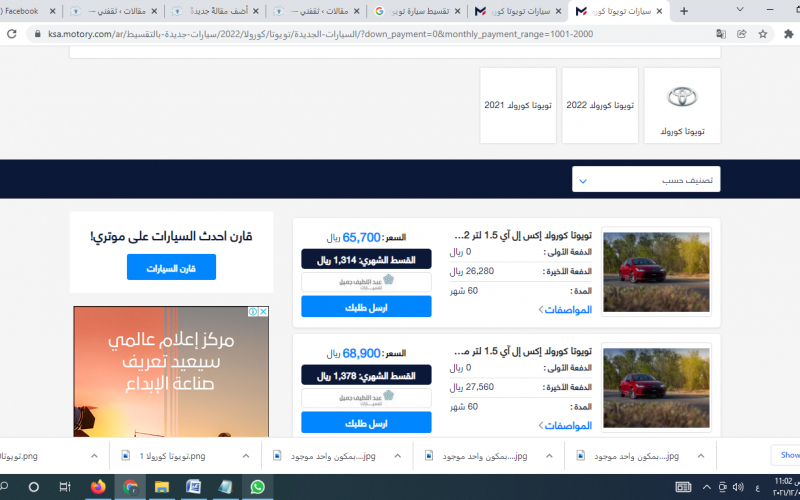This screenshot has width=800, height=500.
Task: Expand the تصنيف حسب sort dropdown
Action: 646,180
